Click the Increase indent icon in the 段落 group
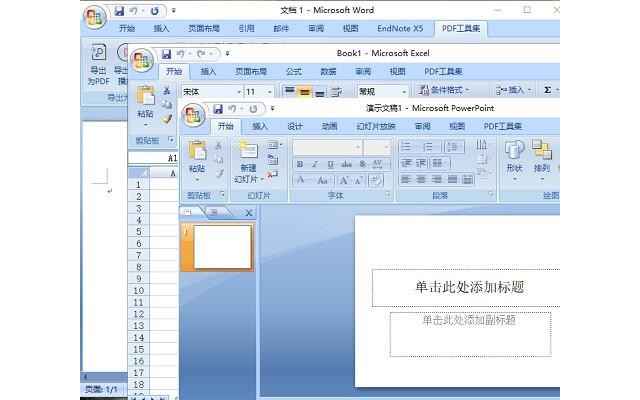640x400 pixels. (x=420, y=163)
